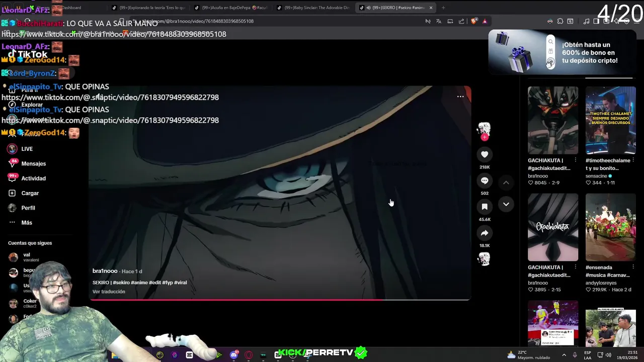
Task: Go to the next video with down chevron
Action: coord(506,204)
